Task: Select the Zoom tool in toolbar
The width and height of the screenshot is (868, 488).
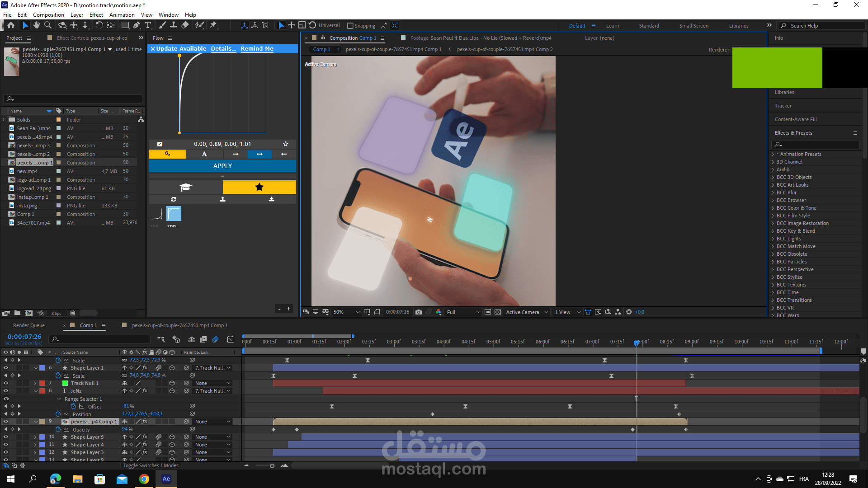Action: click(x=47, y=25)
